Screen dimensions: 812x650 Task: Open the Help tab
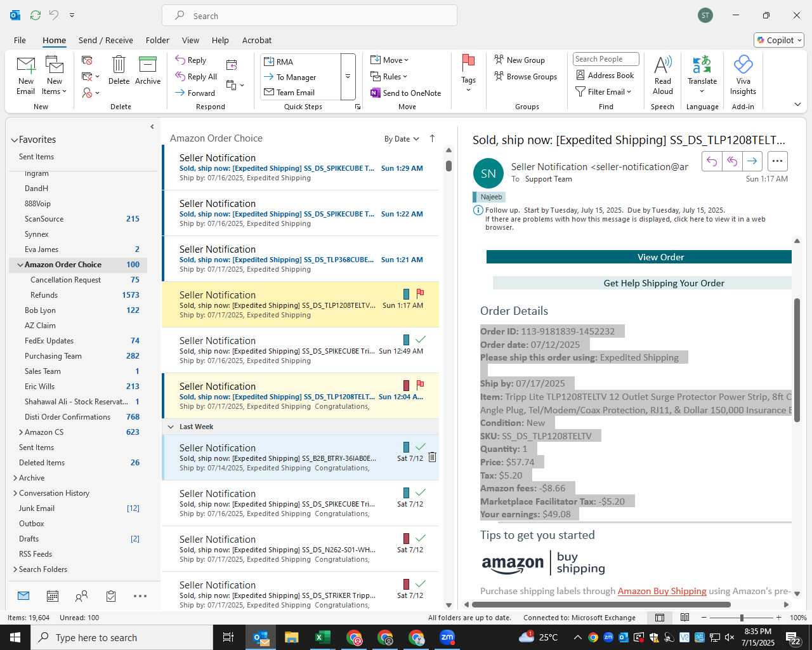click(x=220, y=40)
